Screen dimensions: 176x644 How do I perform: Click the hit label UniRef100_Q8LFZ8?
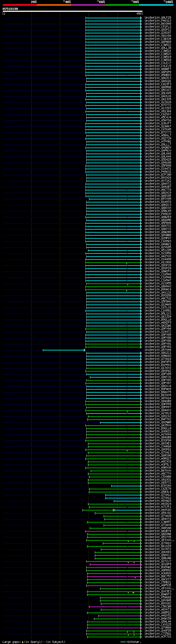click(x=158, y=18)
